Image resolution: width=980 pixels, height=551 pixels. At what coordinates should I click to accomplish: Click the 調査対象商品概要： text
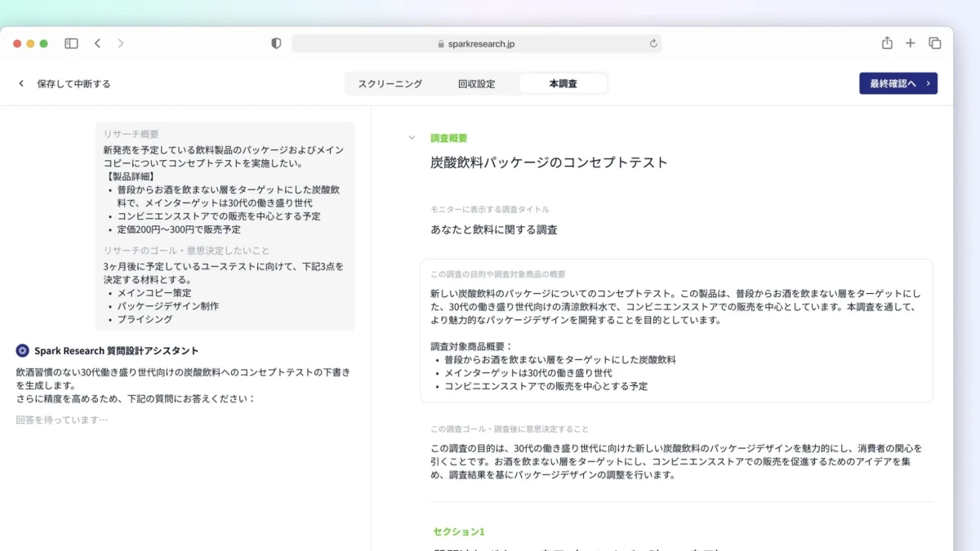[472, 346]
